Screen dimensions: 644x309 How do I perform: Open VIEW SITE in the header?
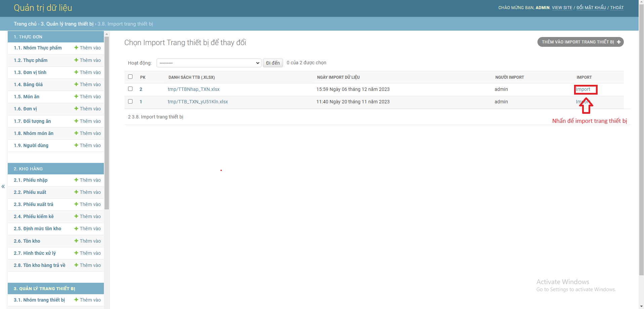point(562,7)
